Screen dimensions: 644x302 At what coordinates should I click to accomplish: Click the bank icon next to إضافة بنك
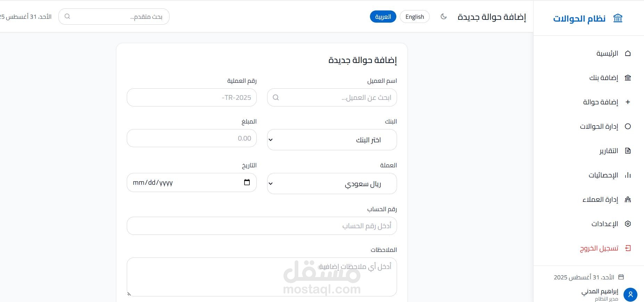[628, 78]
